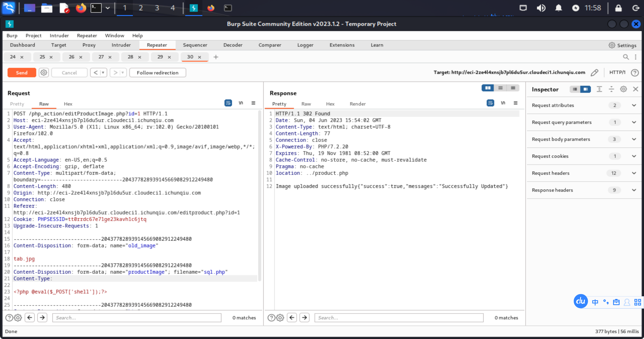644x339 pixels.
Task: Dock Inspector on the right layout
Action: [586, 89]
